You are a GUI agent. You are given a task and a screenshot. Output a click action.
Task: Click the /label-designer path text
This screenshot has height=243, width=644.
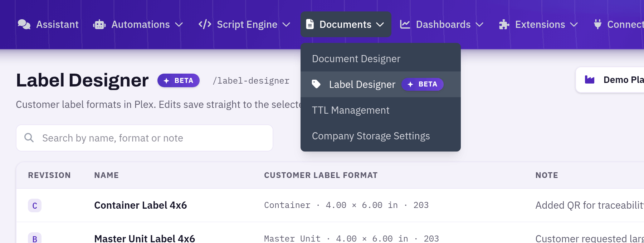[251, 81]
